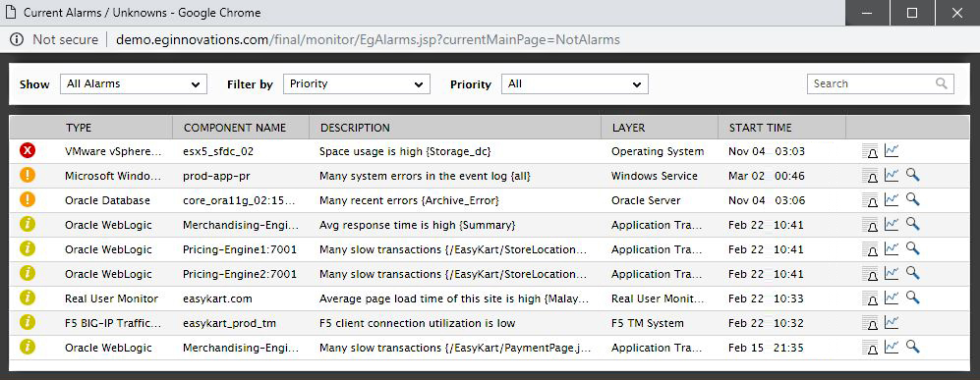This screenshot has height=380, width=980.
Task: Click red critical icon on VMware vSphere row
Action: pyautogui.click(x=28, y=150)
